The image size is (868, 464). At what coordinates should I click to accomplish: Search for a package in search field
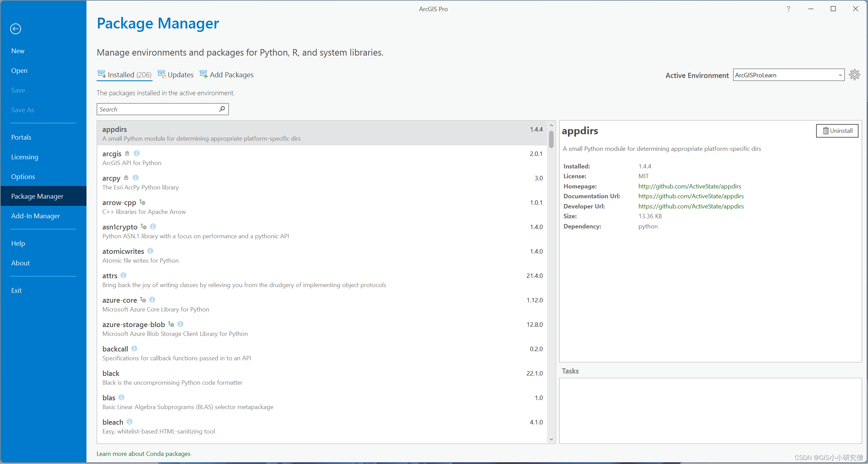(x=162, y=109)
